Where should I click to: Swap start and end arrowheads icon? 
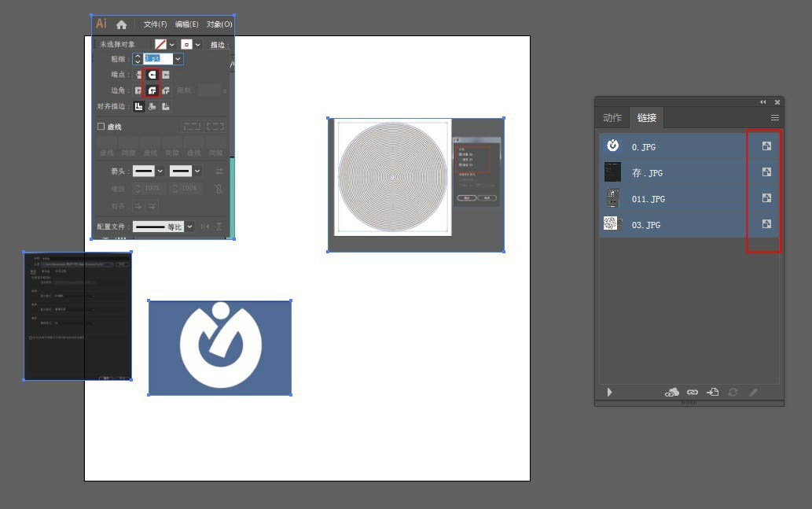click(219, 171)
